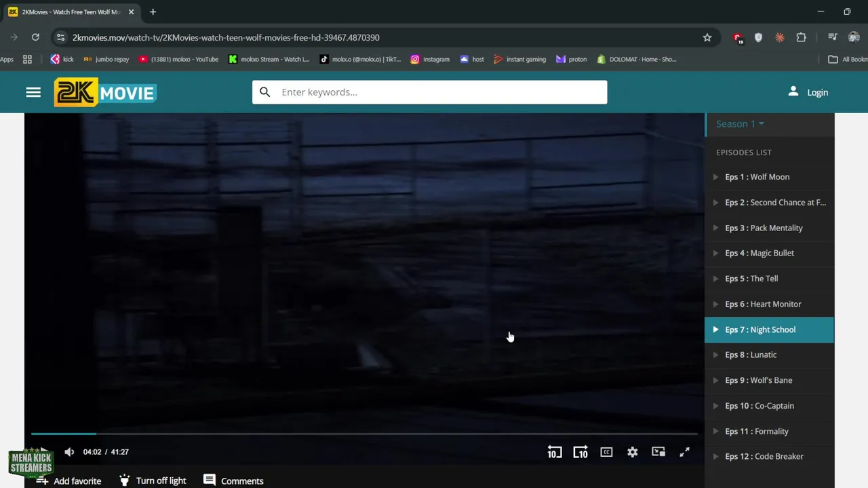
Task: Expand the Season 1 dropdown
Action: point(740,123)
